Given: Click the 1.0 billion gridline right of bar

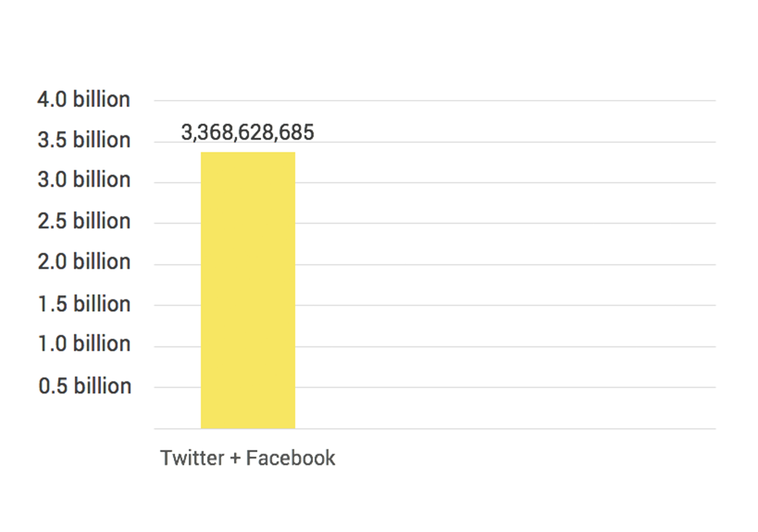Looking at the screenshot, I should pos(505,346).
